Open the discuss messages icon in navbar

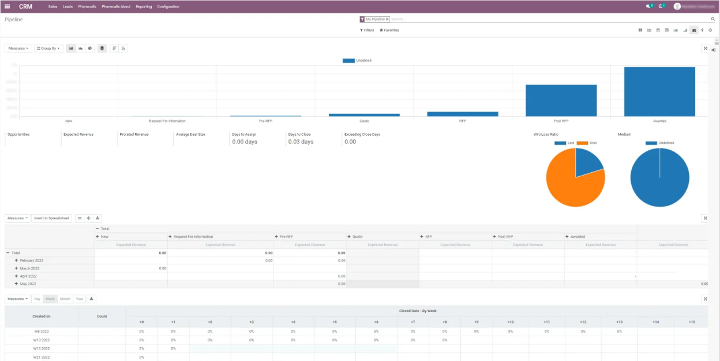click(649, 6)
